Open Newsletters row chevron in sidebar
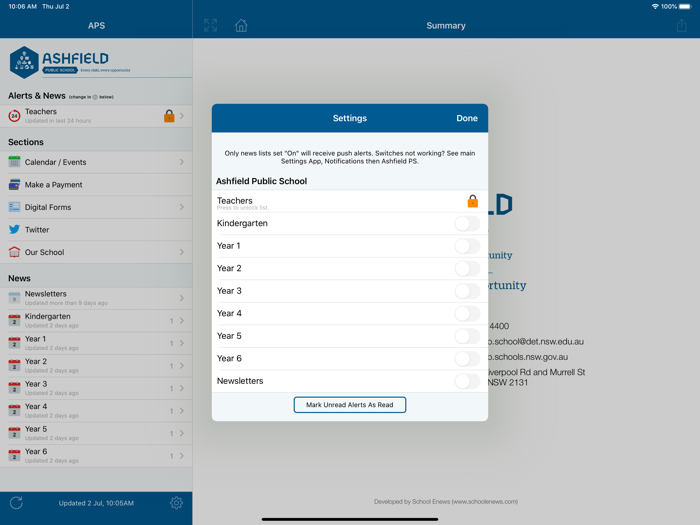The image size is (700, 525). 182,298
